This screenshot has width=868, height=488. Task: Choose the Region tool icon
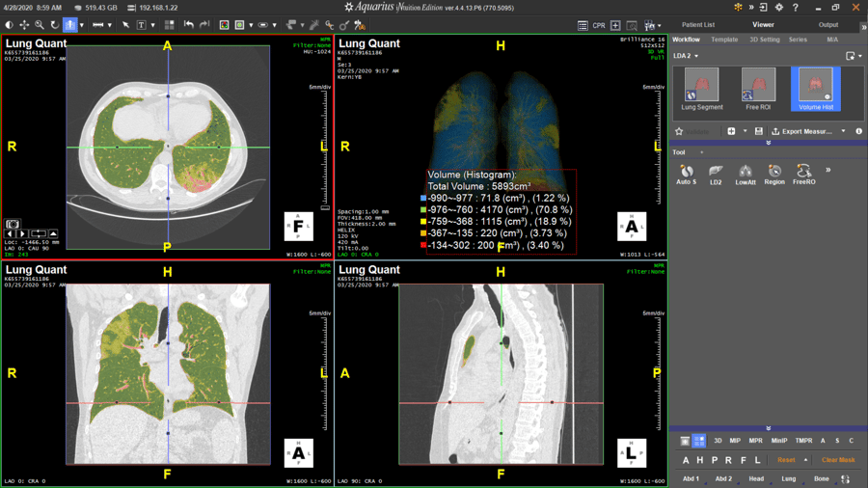(x=774, y=172)
